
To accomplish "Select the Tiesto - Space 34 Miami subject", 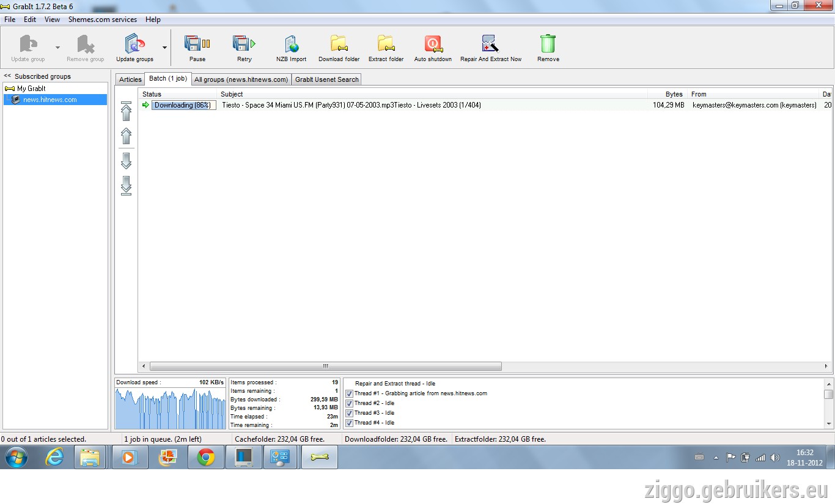I will tap(351, 105).
